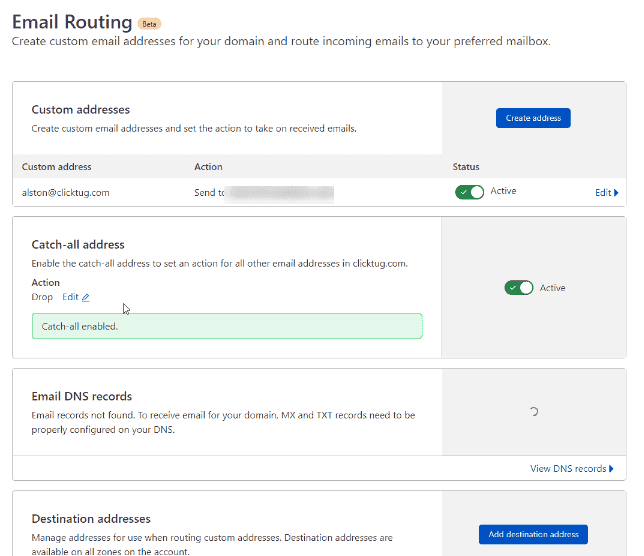644x556 pixels.
Task: Click the Custom address column header
Action: tap(57, 167)
